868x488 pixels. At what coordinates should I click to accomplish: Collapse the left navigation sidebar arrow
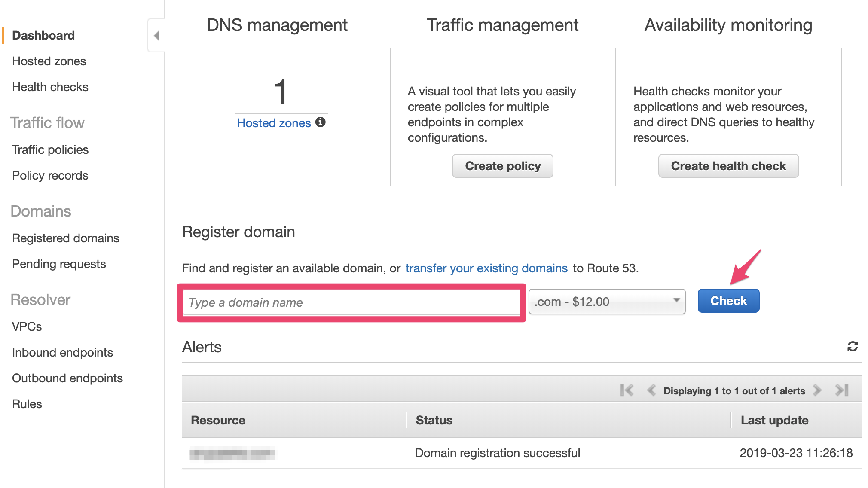(156, 36)
